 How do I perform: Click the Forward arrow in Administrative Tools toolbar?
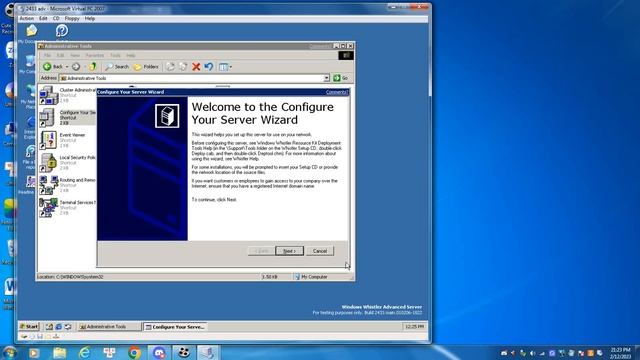coord(76,67)
